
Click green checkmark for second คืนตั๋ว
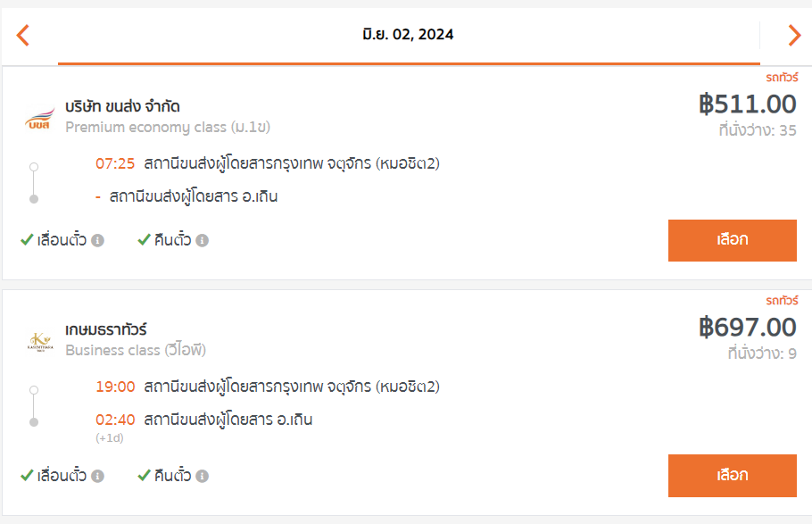(x=144, y=475)
